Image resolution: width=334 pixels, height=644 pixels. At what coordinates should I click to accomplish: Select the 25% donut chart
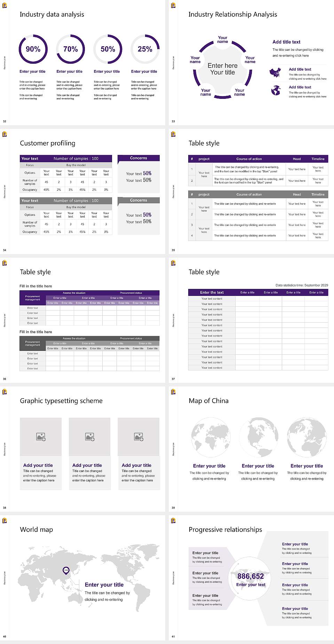(x=145, y=49)
